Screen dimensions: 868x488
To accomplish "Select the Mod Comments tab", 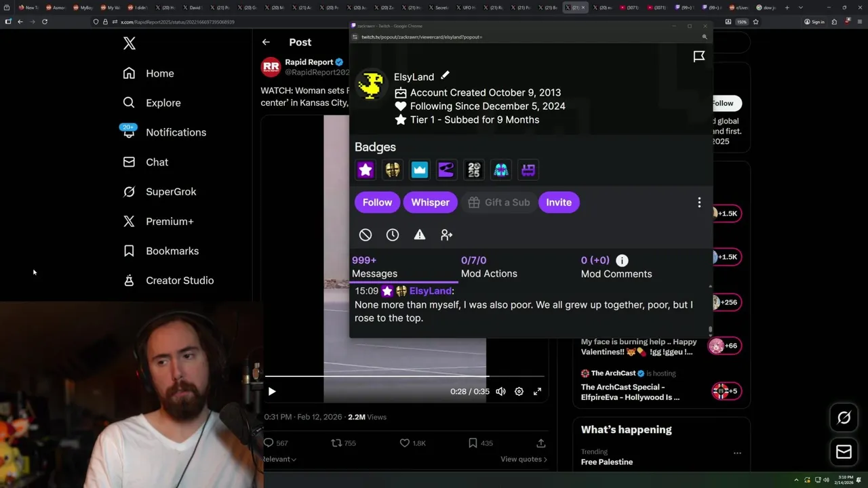I will pyautogui.click(x=616, y=267).
